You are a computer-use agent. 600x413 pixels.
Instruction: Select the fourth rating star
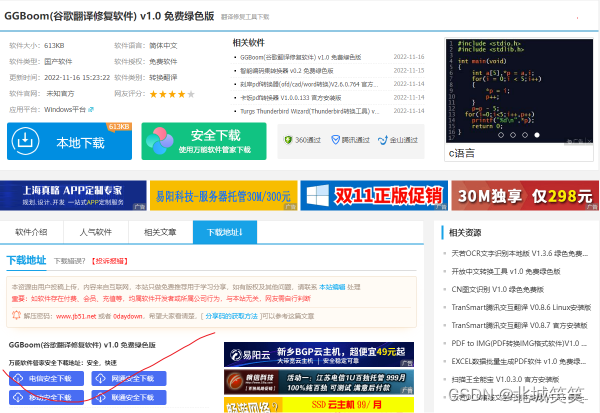(x=181, y=94)
